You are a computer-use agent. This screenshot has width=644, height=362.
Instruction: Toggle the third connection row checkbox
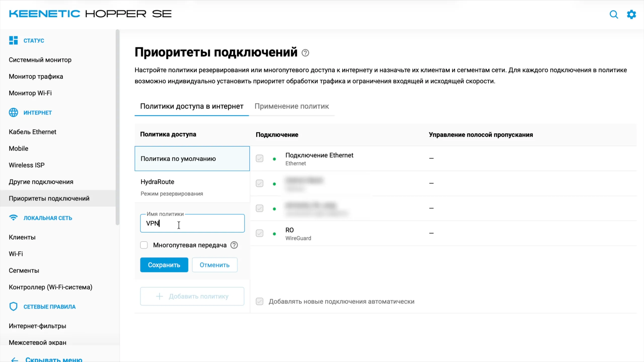coord(259,208)
